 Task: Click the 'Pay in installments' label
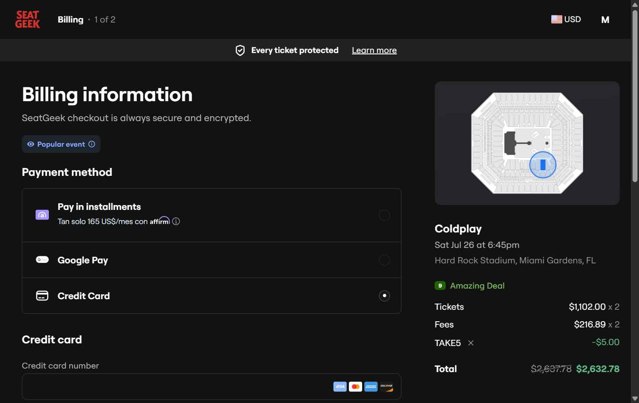click(99, 207)
